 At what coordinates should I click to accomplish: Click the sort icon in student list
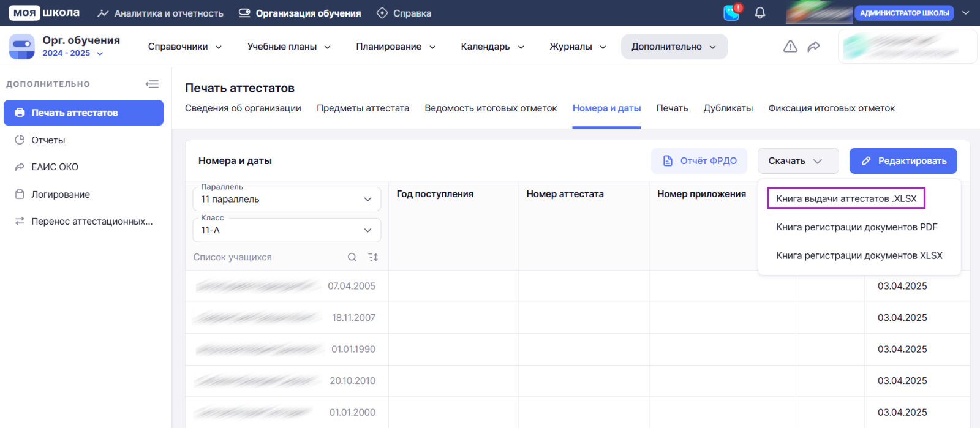click(373, 257)
